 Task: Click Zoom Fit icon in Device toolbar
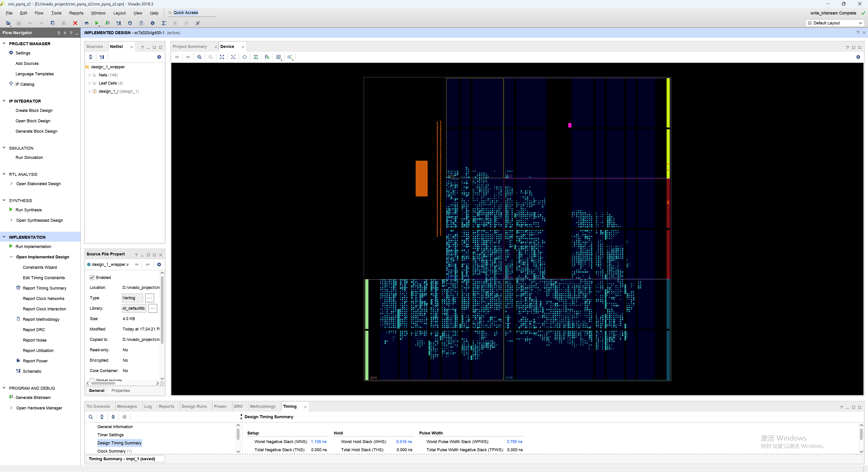(x=222, y=57)
